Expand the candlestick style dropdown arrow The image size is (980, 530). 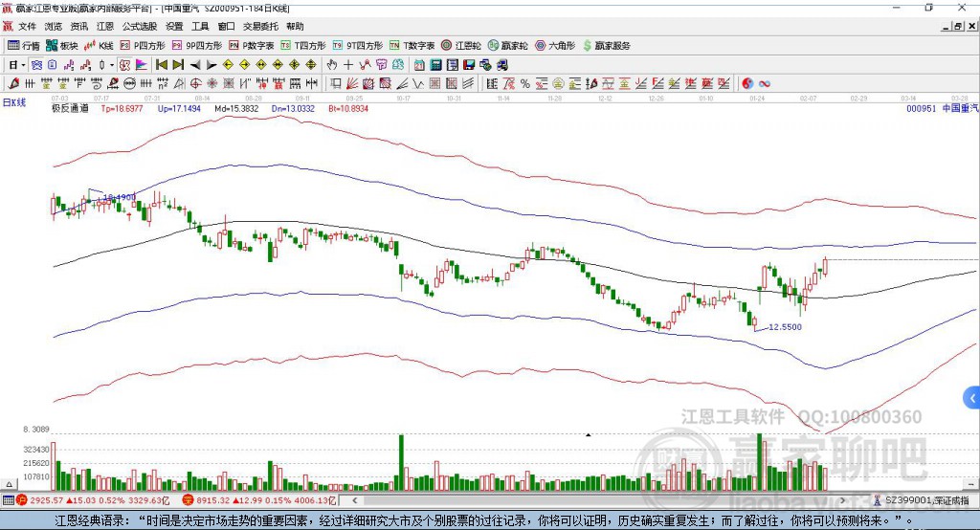click(112, 64)
